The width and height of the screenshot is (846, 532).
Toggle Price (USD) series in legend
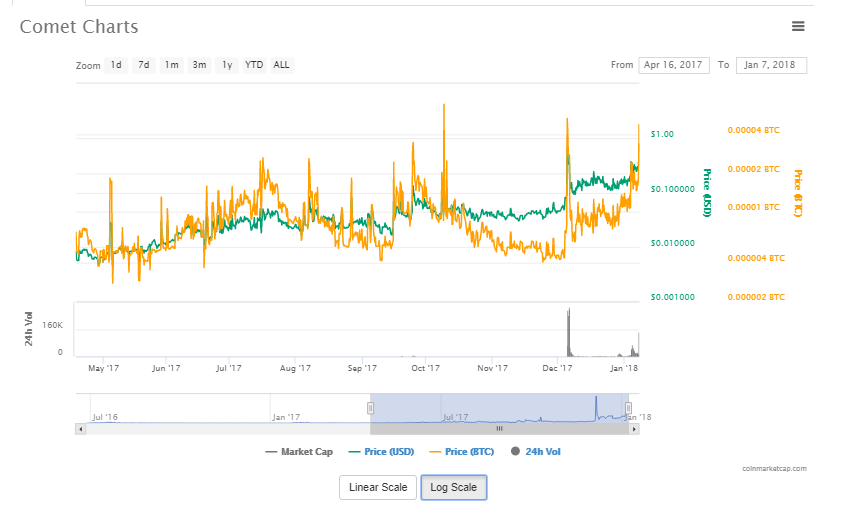click(x=381, y=452)
